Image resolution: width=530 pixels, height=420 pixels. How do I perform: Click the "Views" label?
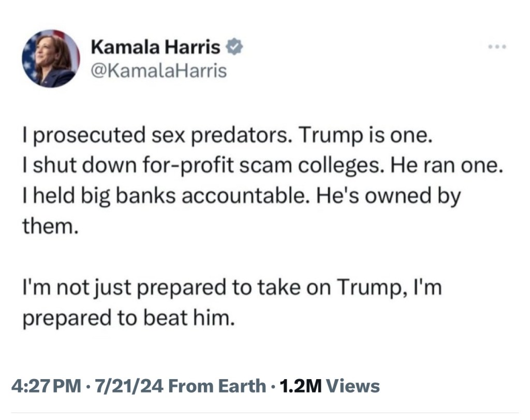click(354, 386)
